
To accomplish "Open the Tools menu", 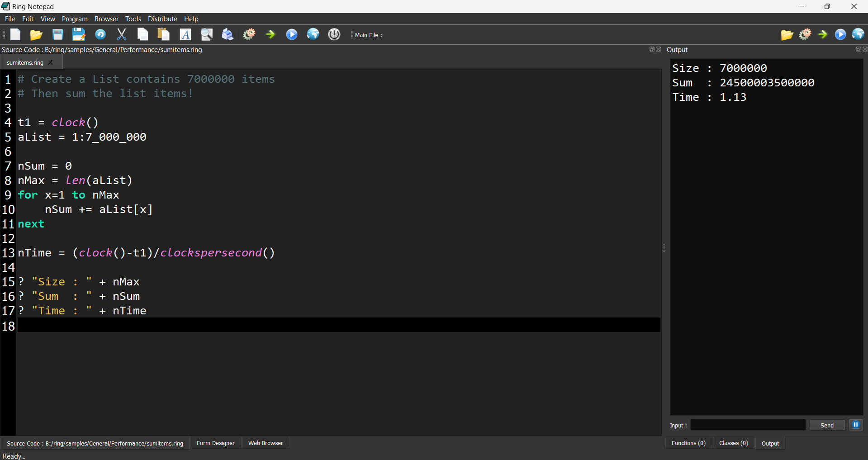I will (133, 19).
